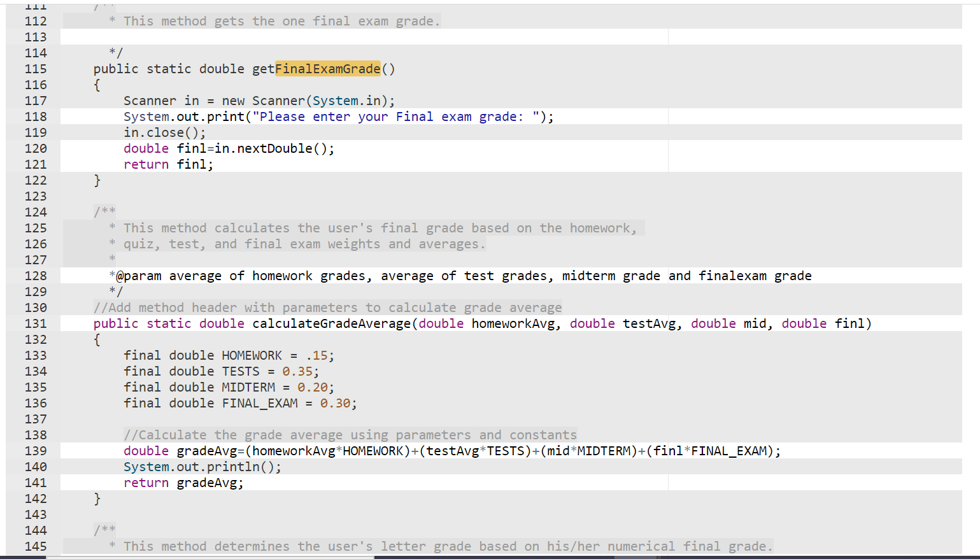
Task: Click line number 115
Action: point(35,69)
